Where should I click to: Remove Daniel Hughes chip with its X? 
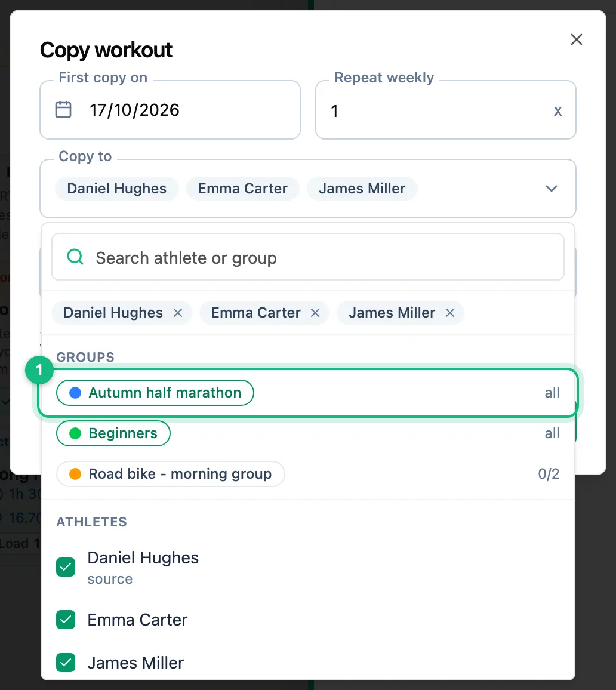click(178, 313)
